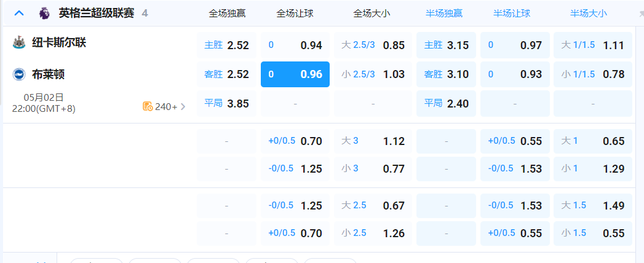Pick half-time handicap 0 at 0.97
The image size is (644, 263).
[x=515, y=45]
